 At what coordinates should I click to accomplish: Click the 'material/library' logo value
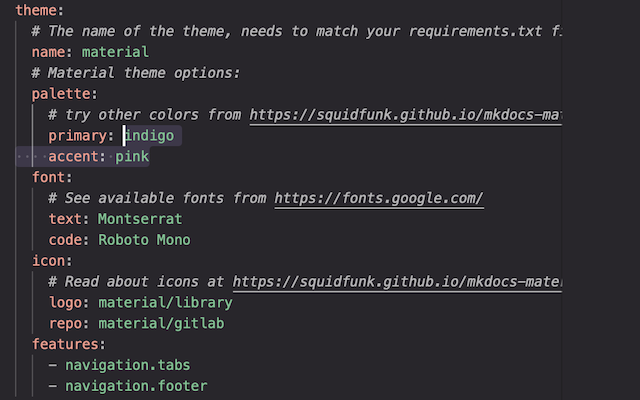pos(165,302)
